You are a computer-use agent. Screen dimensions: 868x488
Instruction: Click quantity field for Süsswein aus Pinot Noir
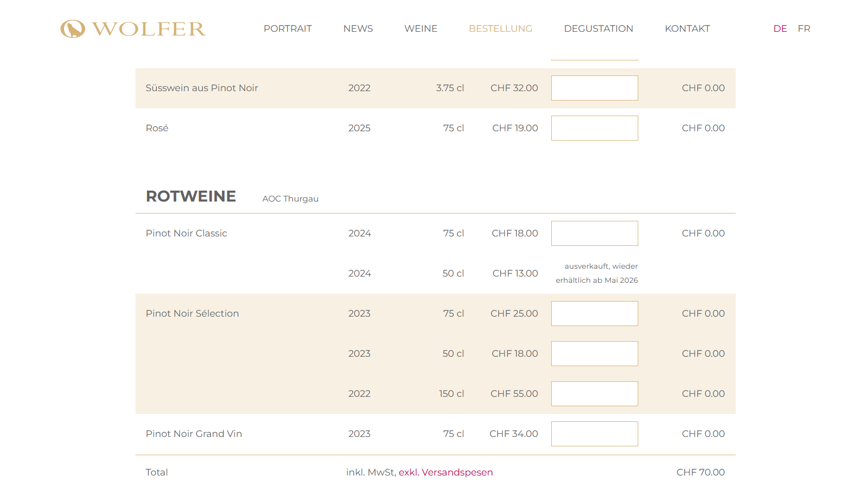tap(594, 88)
